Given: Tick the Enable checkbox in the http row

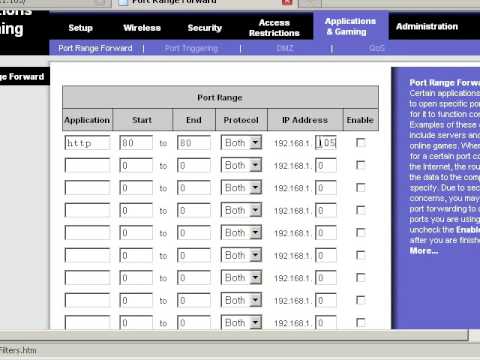Looking at the screenshot, I should (361, 143).
